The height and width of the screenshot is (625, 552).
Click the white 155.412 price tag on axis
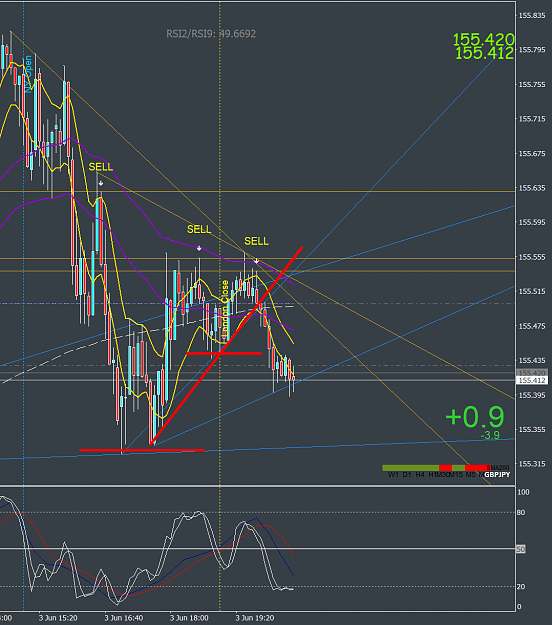532,380
